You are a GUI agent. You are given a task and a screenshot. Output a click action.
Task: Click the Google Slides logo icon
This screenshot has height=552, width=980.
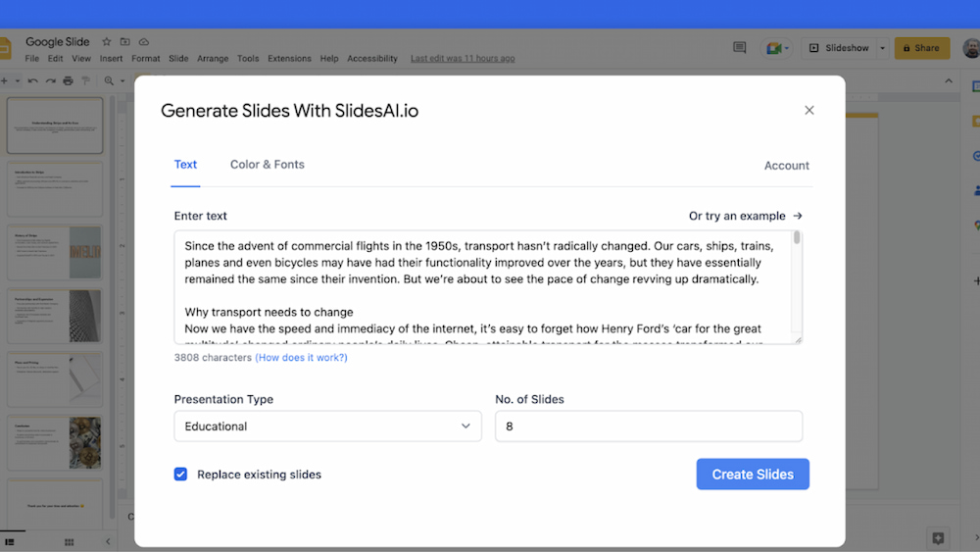6,48
